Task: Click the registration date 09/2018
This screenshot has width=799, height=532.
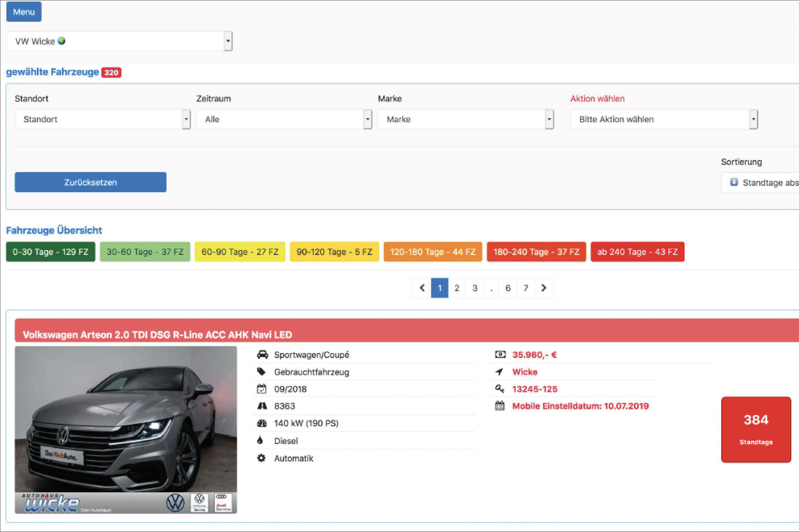Action: coord(290,389)
